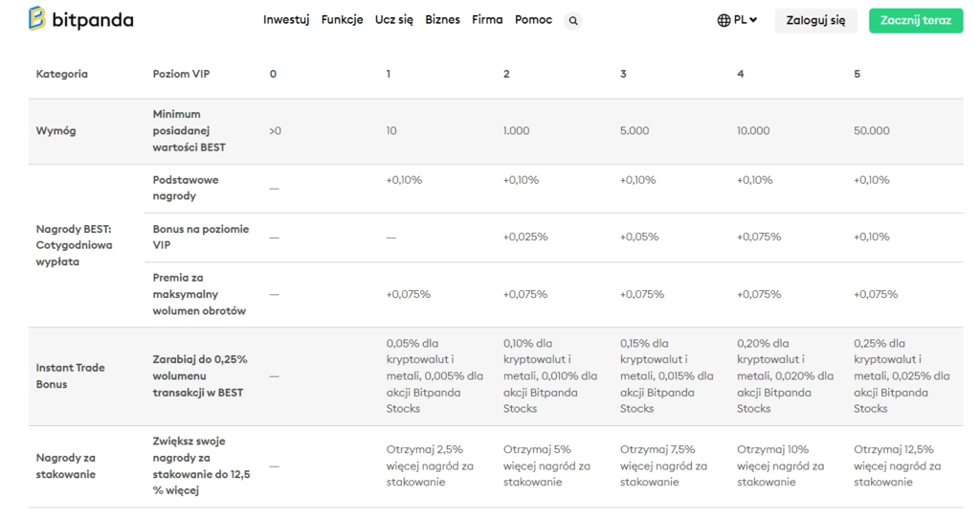Click the globe language icon
The height and width of the screenshot is (521, 980).
click(724, 20)
